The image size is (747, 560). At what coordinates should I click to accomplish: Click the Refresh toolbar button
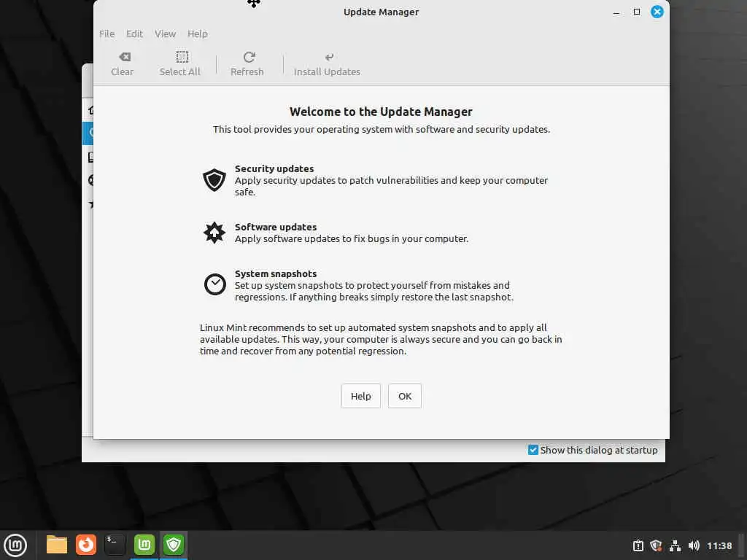point(247,64)
